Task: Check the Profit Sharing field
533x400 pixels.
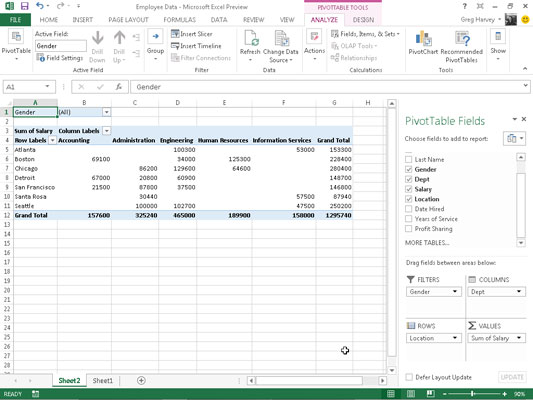Action: tap(409, 228)
